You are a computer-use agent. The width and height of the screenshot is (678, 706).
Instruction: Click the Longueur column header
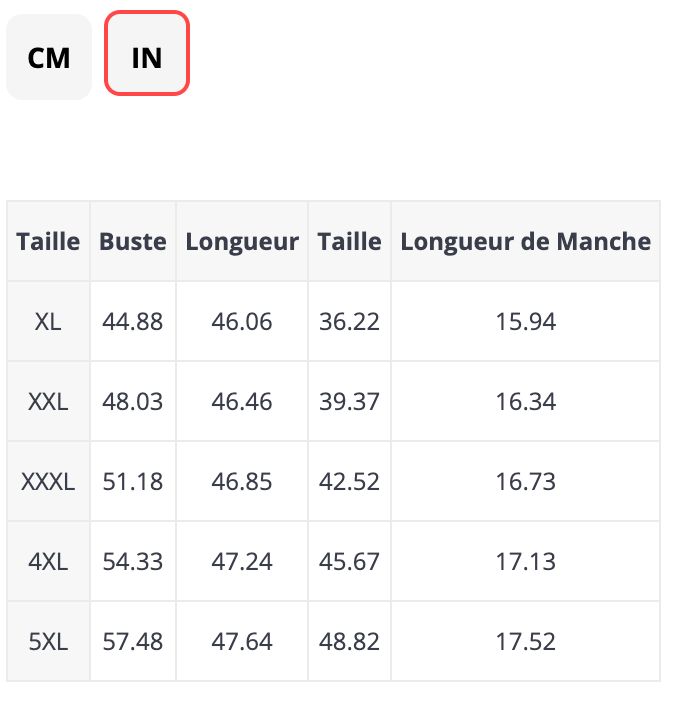[x=242, y=241]
